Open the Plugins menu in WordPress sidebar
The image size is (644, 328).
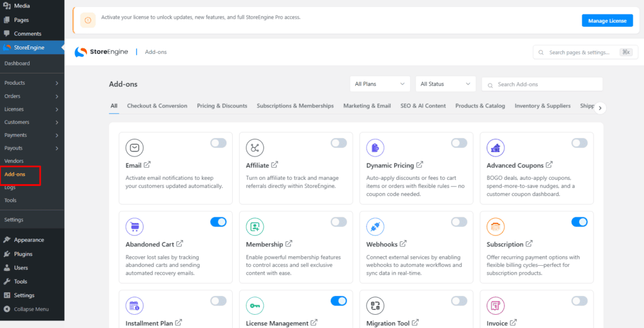coord(23,254)
